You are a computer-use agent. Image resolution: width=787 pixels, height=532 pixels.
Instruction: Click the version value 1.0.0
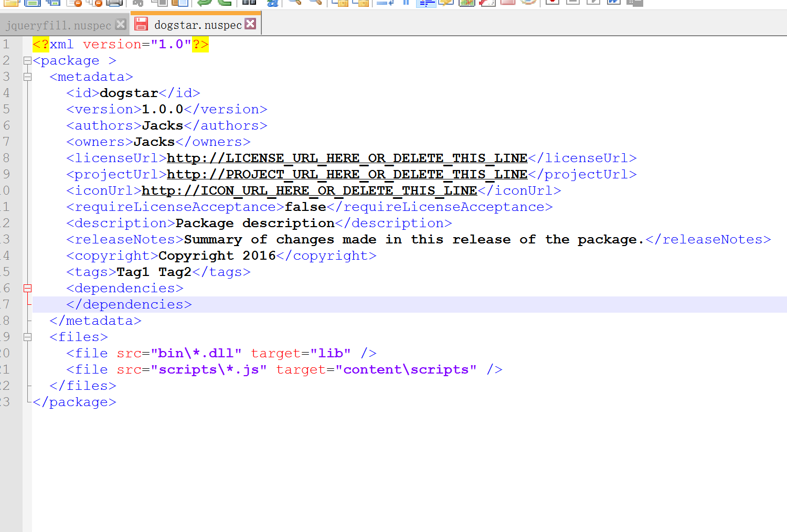click(x=163, y=110)
